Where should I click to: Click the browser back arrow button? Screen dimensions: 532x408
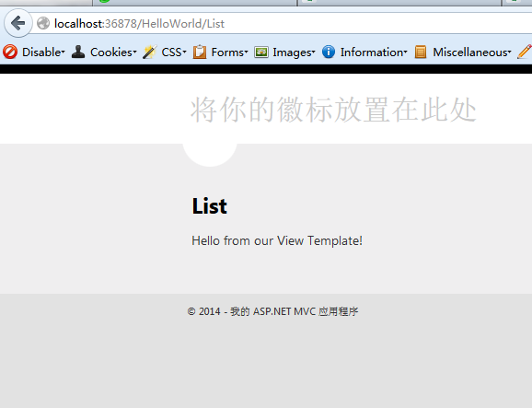(x=18, y=23)
